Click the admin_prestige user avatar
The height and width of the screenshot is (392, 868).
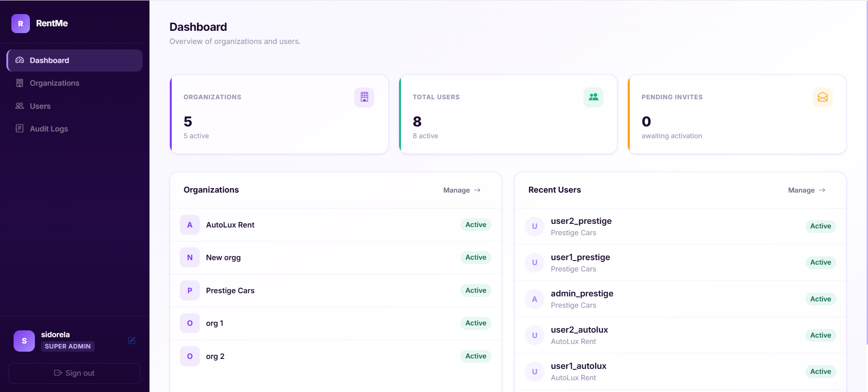click(x=535, y=299)
